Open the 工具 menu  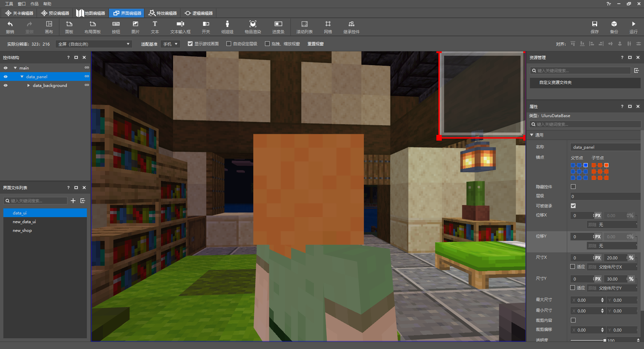[9, 4]
